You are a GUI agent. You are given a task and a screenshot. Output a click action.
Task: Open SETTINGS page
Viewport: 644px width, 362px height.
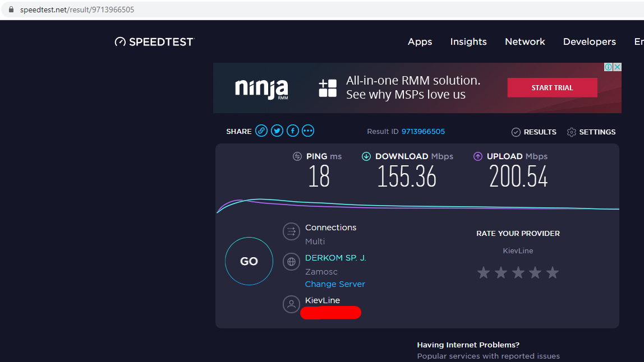pyautogui.click(x=597, y=132)
